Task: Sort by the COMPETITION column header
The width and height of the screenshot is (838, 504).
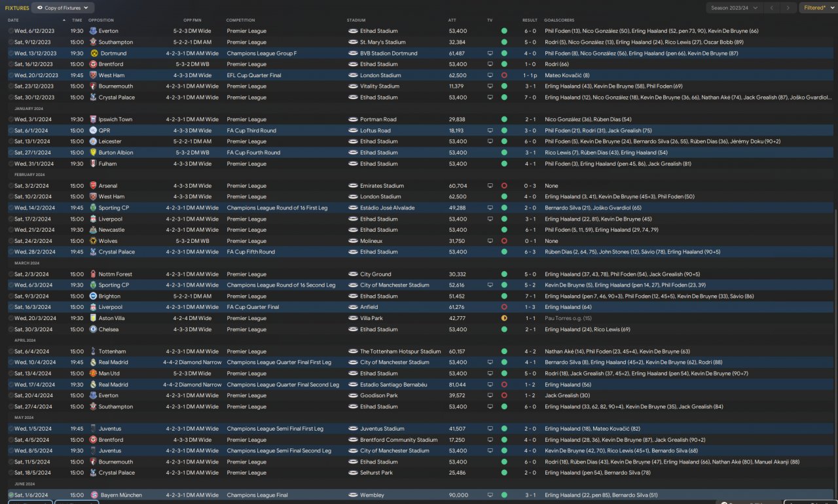Action: [x=241, y=20]
